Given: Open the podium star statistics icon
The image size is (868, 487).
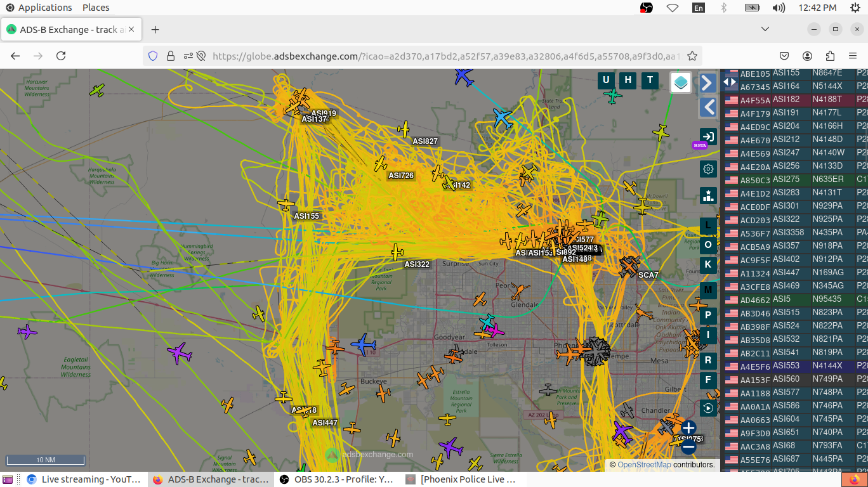Looking at the screenshot, I should click(x=708, y=195).
